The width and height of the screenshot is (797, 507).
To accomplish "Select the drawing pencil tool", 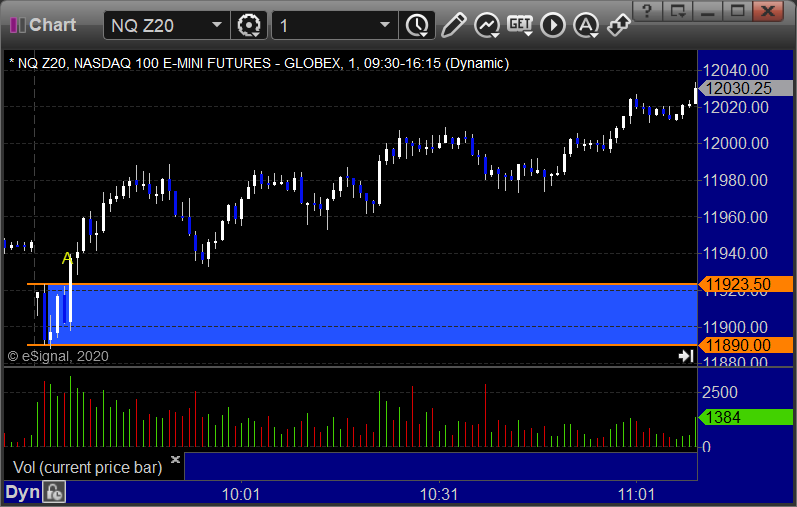I will [x=453, y=25].
